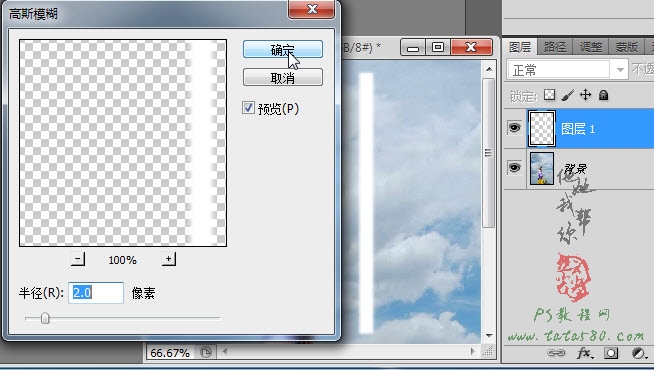Toggle lock image pixels brush icon

pyautogui.click(x=567, y=95)
